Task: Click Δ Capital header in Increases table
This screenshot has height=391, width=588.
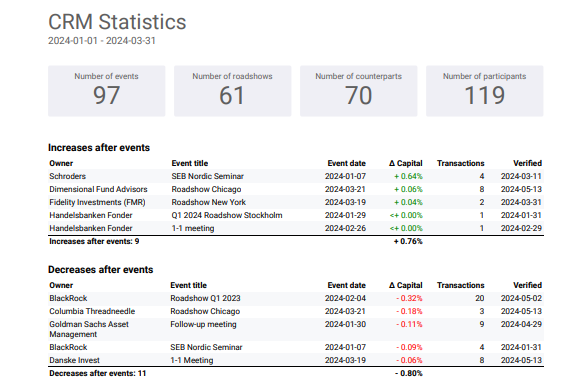Action: coord(406,163)
